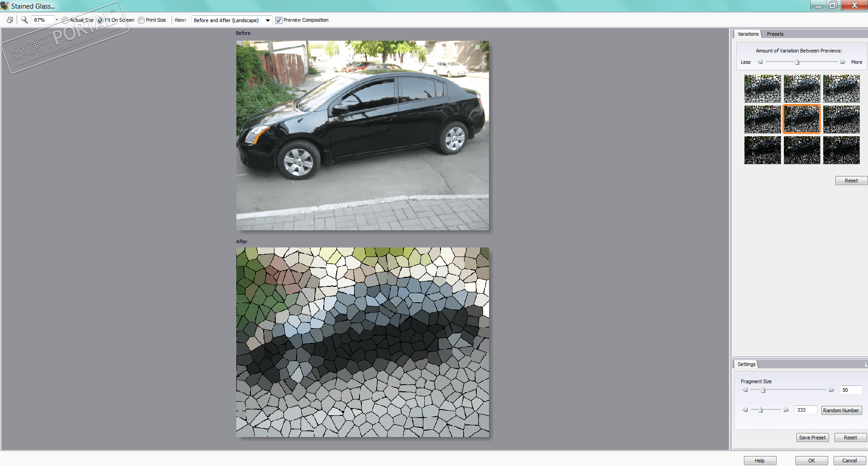Click the Fragment Size decrease arrow
Screen dimensions: 868x466
tap(745, 390)
